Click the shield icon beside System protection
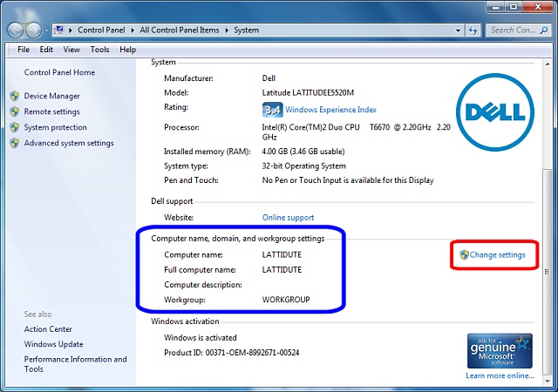 (x=15, y=127)
